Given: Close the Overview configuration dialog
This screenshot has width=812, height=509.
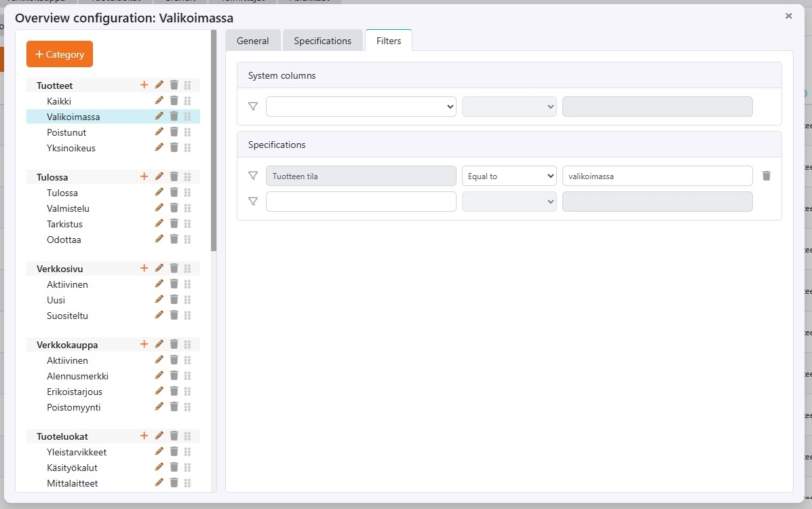Looking at the screenshot, I should 788,16.
